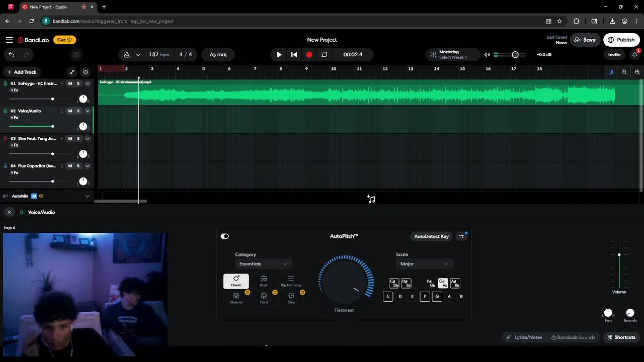Click the BandLab logo
The image size is (644, 362).
[33, 40]
